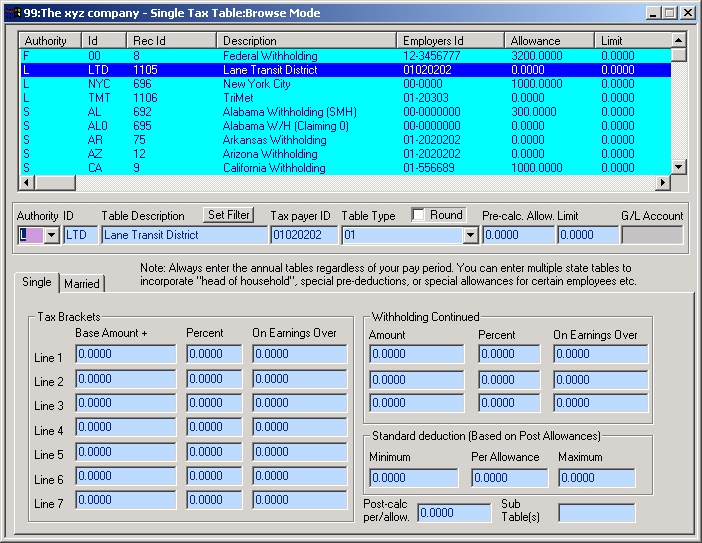Image resolution: width=702 pixels, height=543 pixels.
Task: Click the Tax payer ID field
Action: click(304, 235)
